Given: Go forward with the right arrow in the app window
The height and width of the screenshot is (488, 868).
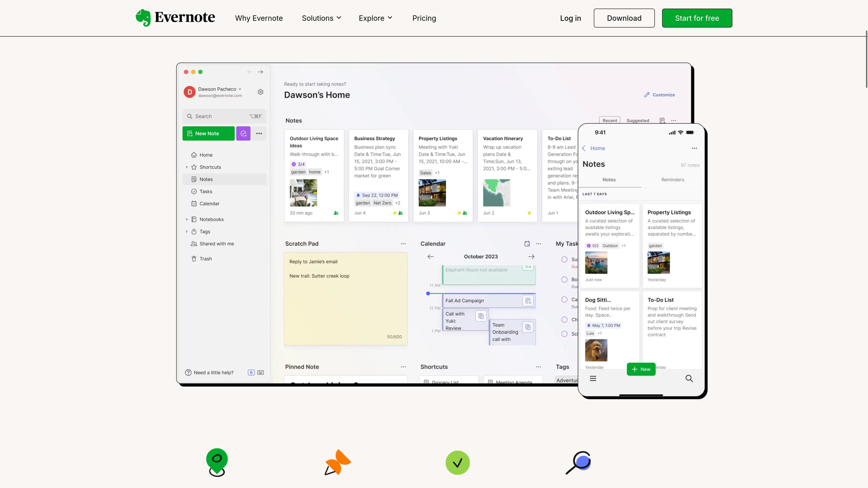Looking at the screenshot, I should point(260,72).
